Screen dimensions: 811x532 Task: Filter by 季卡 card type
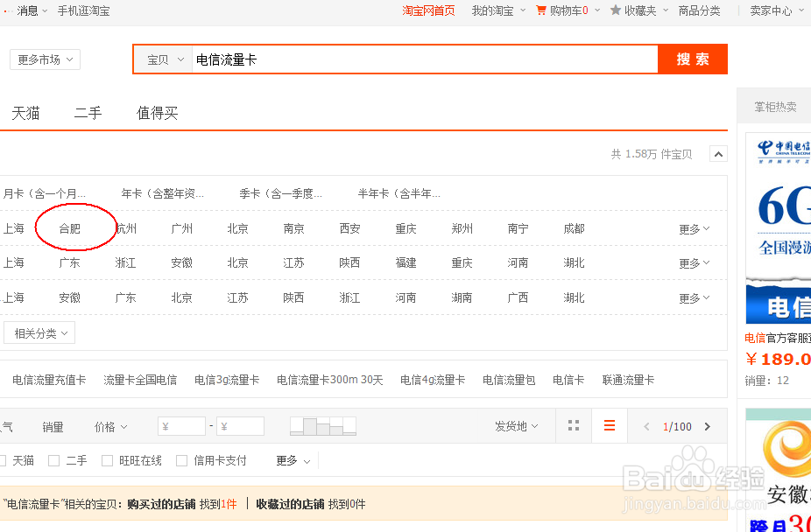281,193
